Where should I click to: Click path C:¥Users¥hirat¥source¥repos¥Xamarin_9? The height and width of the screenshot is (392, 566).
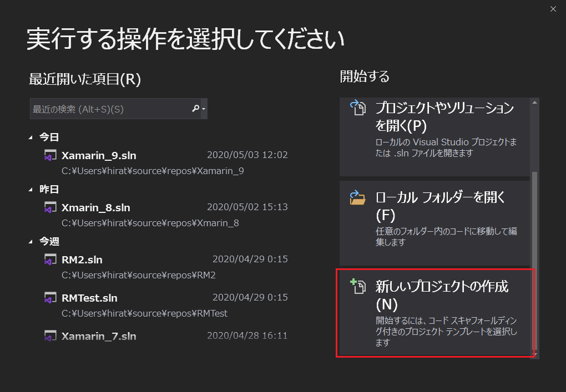point(153,171)
